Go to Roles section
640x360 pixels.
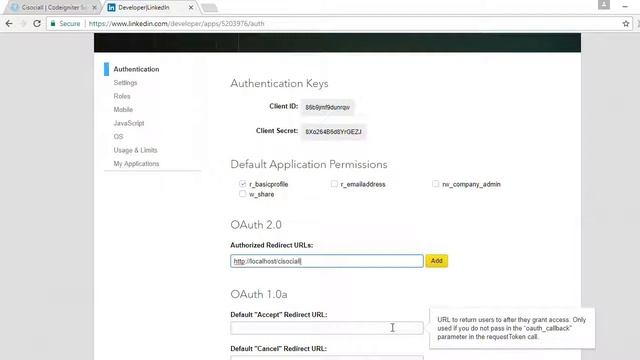122,96
